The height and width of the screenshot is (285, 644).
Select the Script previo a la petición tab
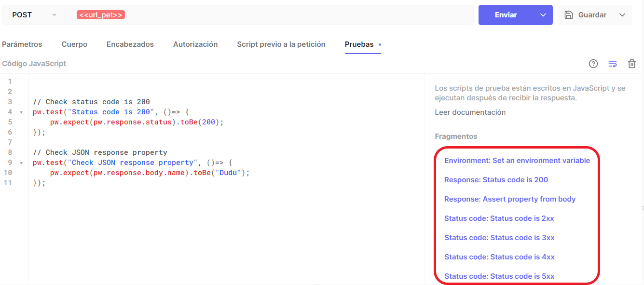click(281, 44)
